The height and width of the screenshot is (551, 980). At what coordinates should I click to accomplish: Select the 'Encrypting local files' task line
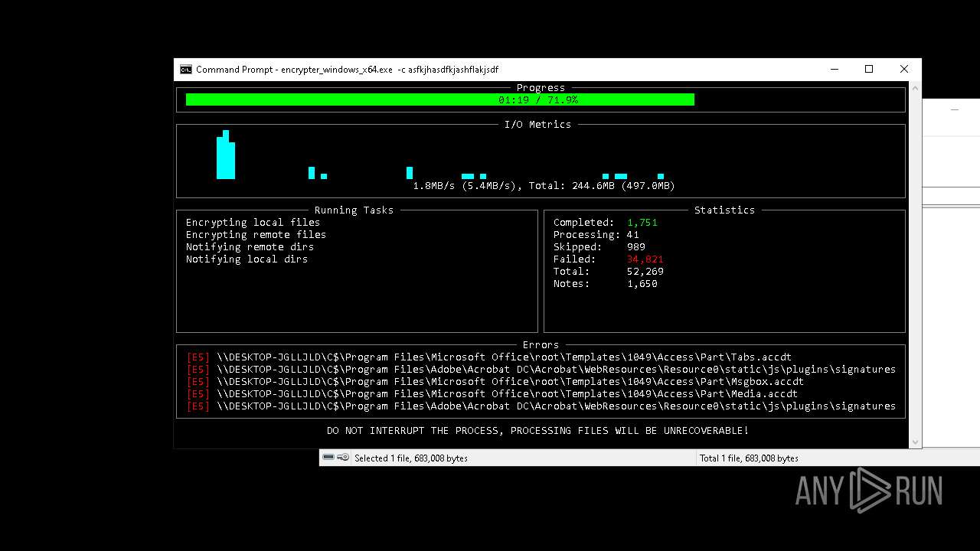click(253, 223)
